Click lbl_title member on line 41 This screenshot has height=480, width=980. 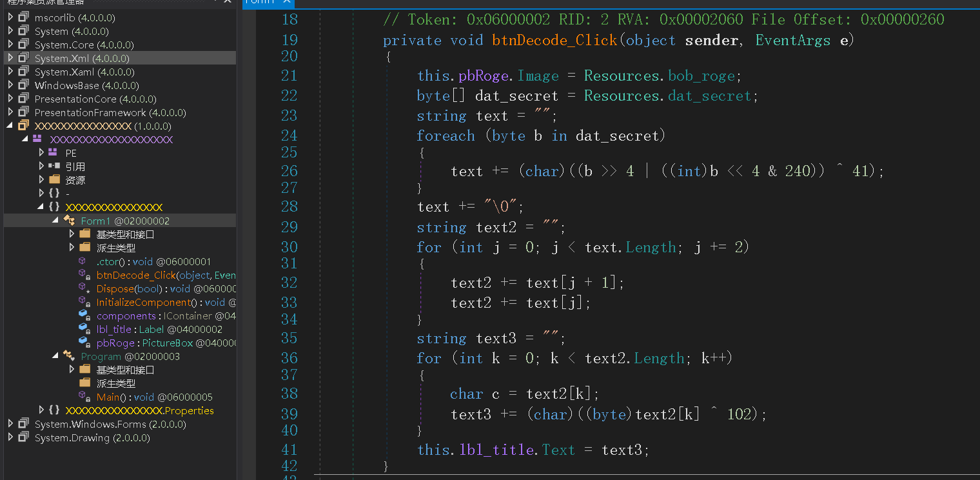[x=496, y=450]
